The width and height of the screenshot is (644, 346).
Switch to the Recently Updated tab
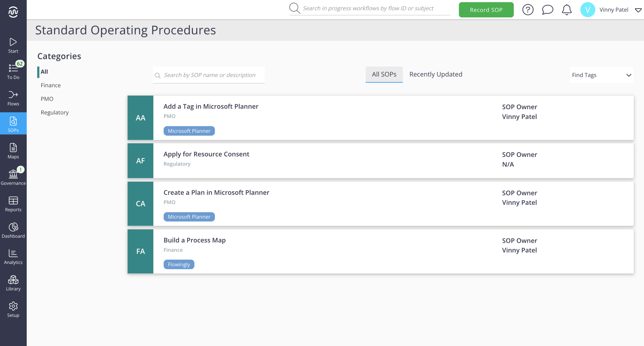point(436,74)
